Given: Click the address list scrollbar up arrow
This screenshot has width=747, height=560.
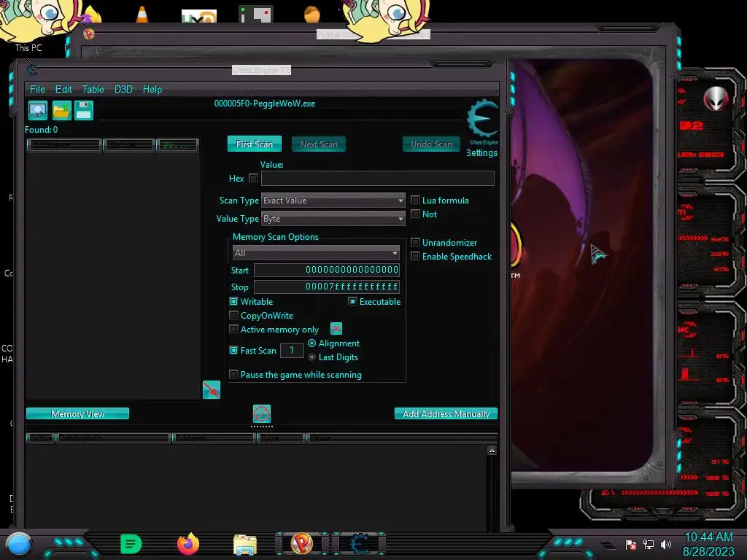Looking at the screenshot, I should [492, 450].
